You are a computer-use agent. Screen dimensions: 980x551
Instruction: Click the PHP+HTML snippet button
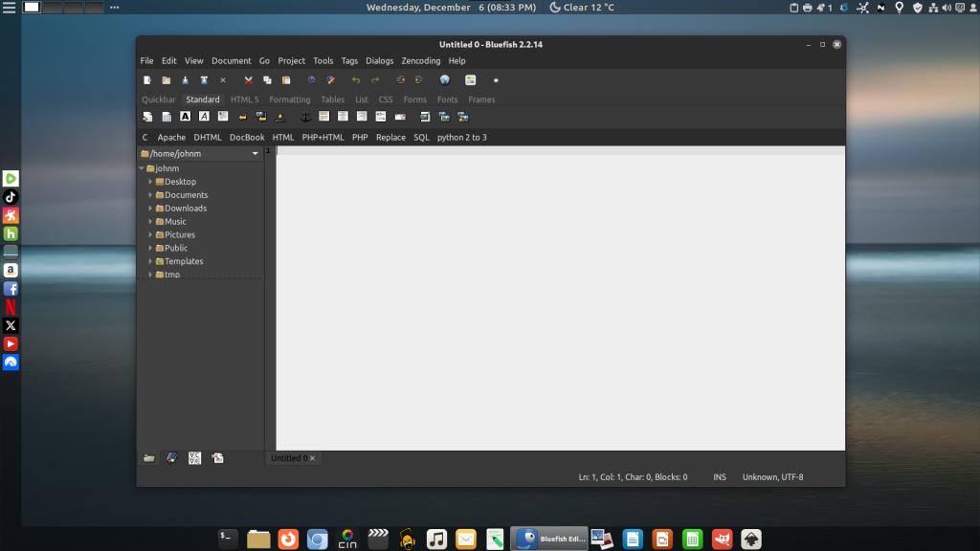pos(323,138)
